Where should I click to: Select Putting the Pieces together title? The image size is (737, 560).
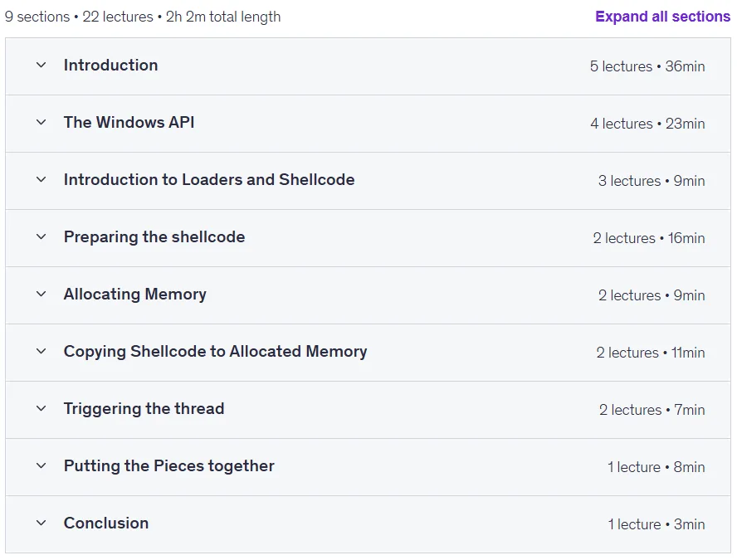[x=169, y=466]
